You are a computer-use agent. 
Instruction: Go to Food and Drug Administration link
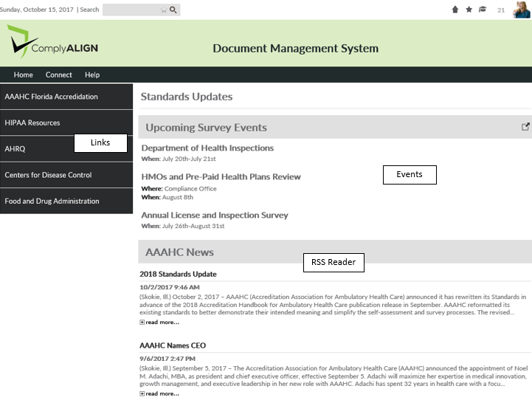point(52,201)
